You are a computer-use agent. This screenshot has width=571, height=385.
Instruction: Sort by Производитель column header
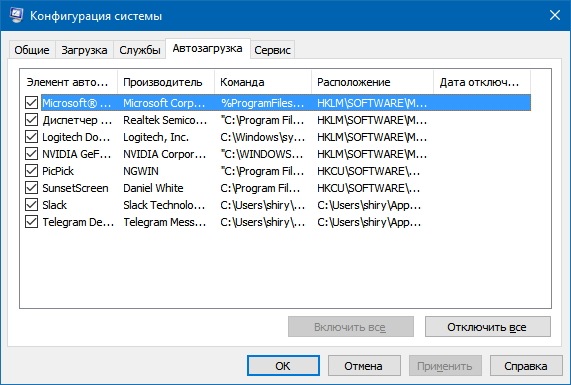point(166,82)
